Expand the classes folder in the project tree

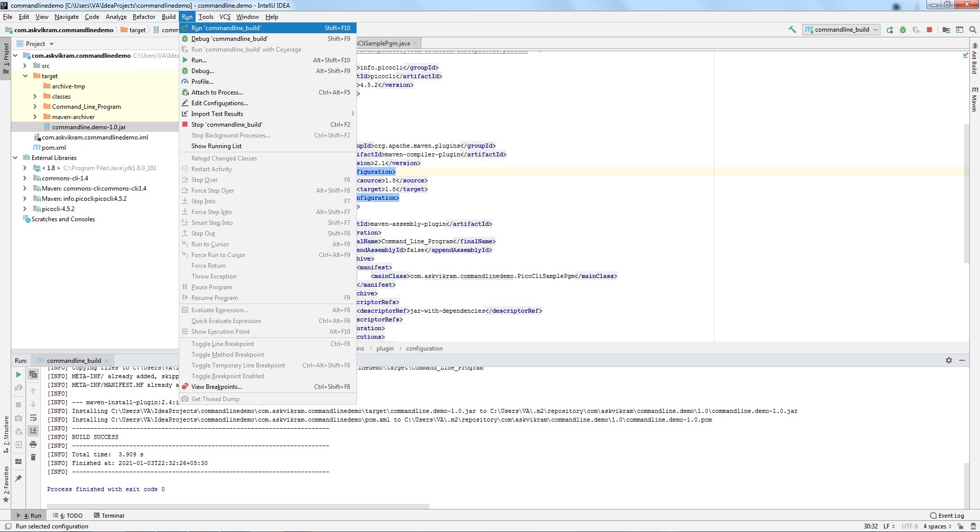(35, 96)
